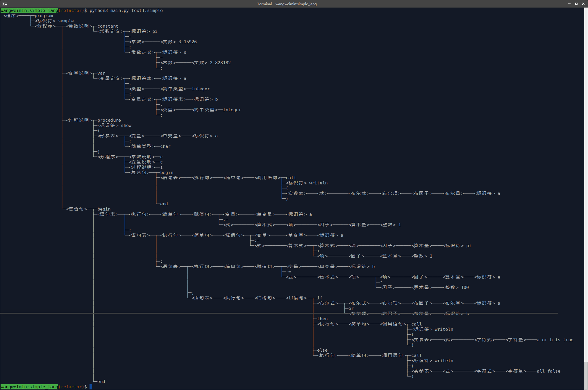Click the <if语句> tree node
This screenshot has height=390, width=588.
click(x=296, y=298)
